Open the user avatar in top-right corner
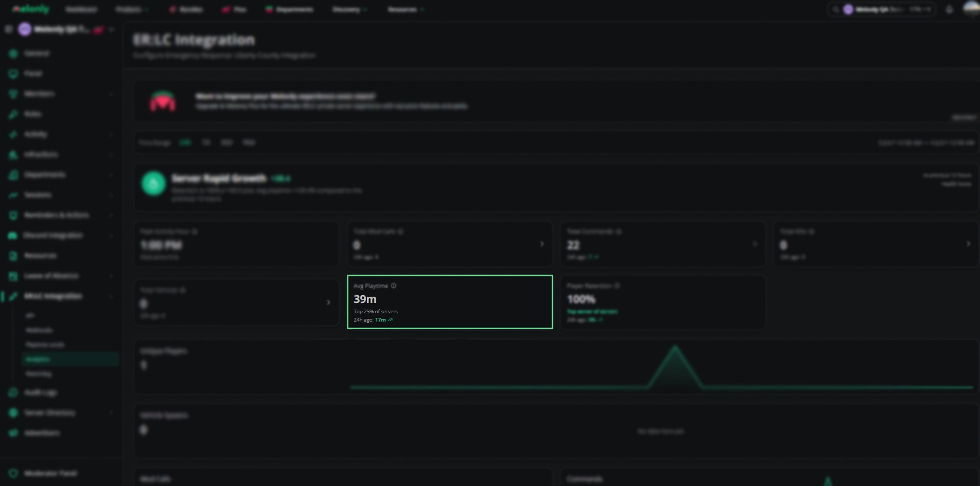 click(971, 9)
